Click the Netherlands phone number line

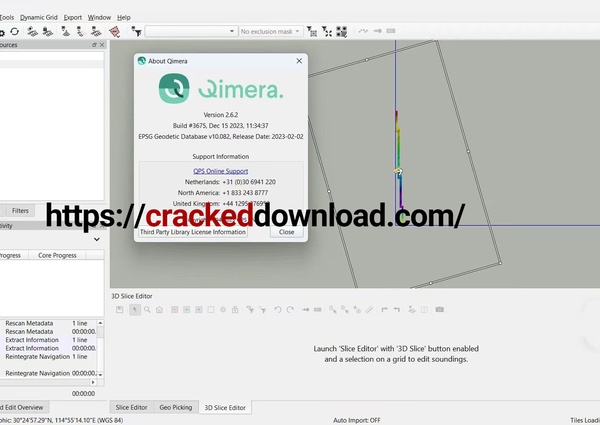coord(230,182)
